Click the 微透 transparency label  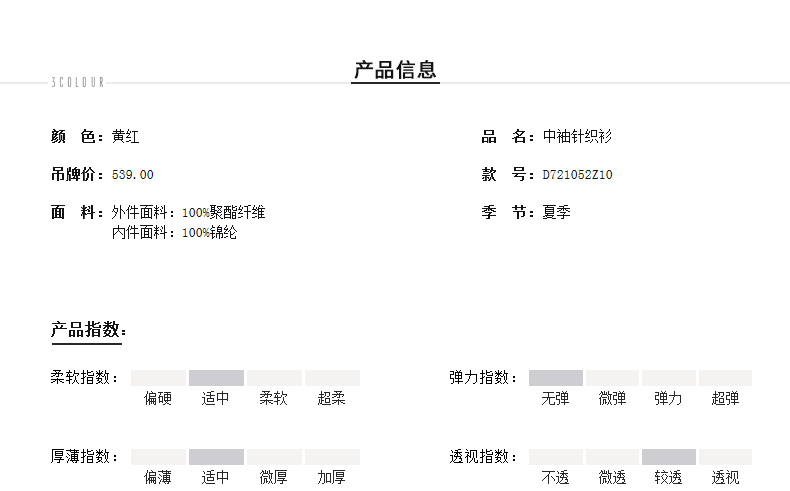[x=612, y=477]
